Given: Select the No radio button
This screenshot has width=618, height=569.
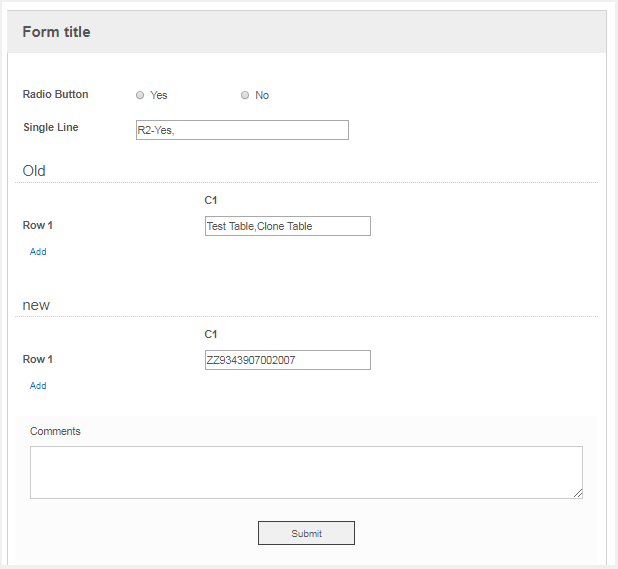Looking at the screenshot, I should tap(245, 95).
